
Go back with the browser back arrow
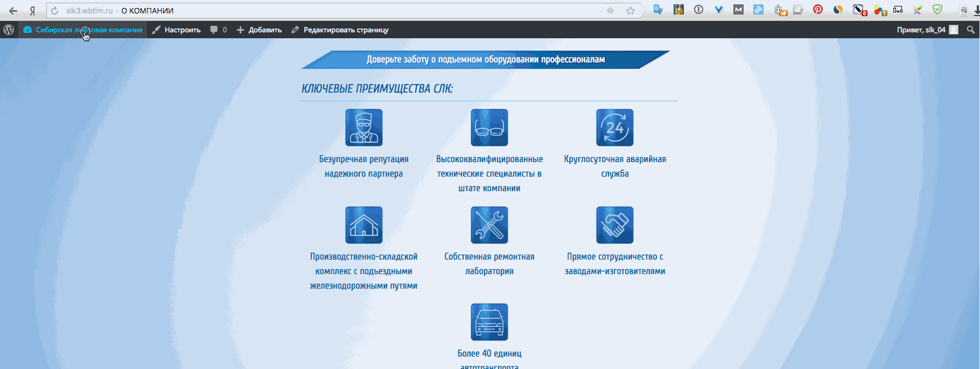click(x=13, y=11)
